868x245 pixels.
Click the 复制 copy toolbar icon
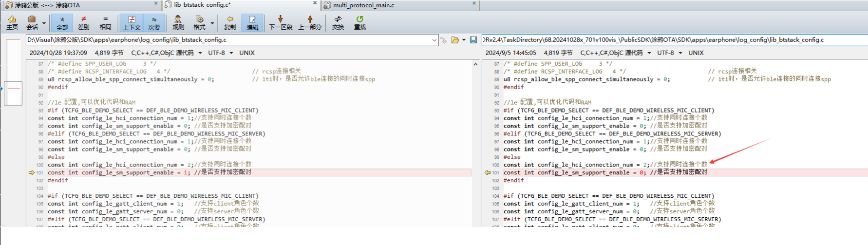click(x=230, y=23)
